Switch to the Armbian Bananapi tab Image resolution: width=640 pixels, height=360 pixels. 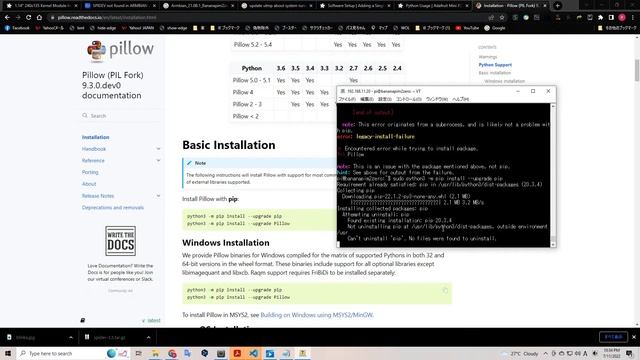pyautogui.click(x=198, y=6)
